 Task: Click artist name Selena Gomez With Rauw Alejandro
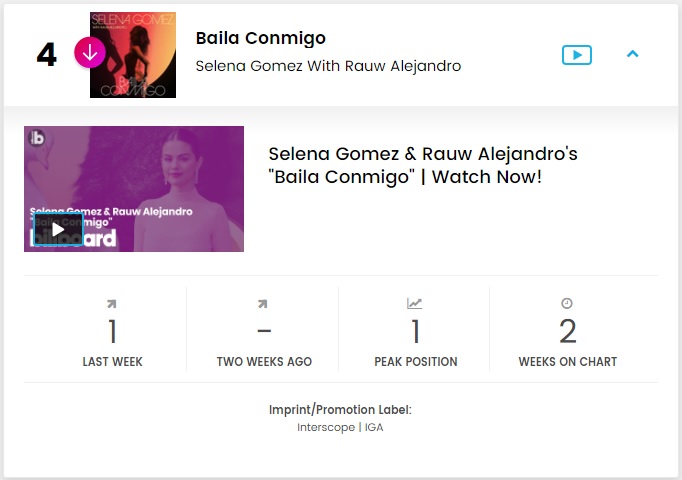[328, 66]
